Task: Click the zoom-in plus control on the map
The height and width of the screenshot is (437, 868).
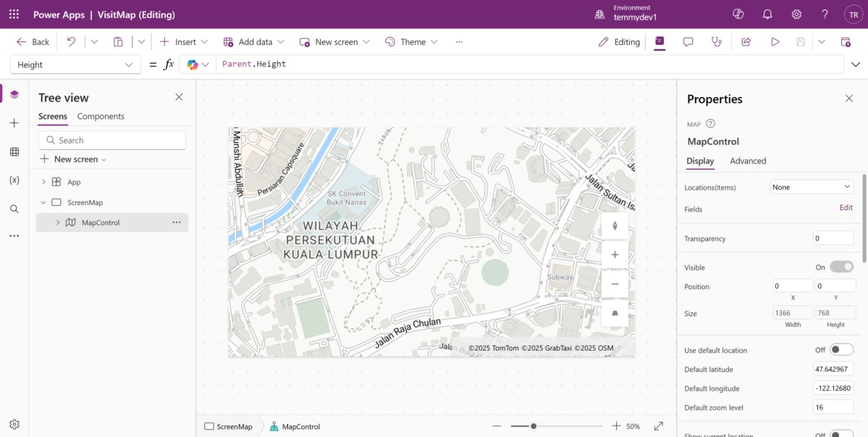Action: click(615, 254)
